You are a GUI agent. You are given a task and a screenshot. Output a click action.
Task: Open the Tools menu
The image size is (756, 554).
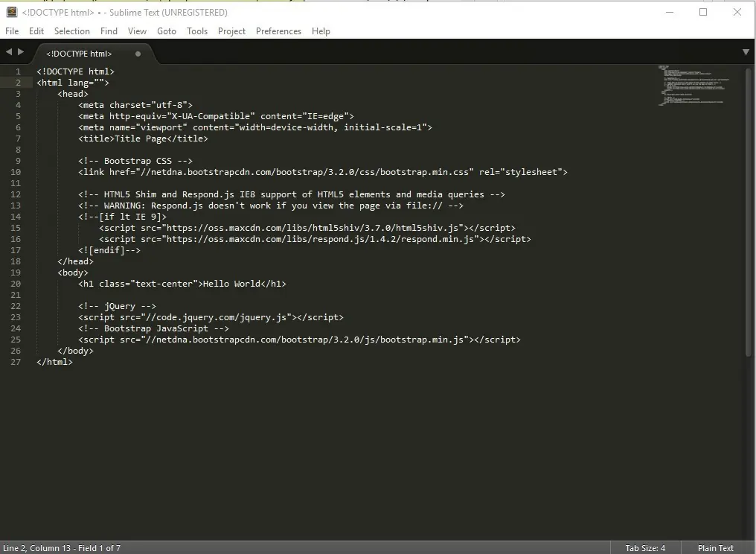[x=197, y=31]
